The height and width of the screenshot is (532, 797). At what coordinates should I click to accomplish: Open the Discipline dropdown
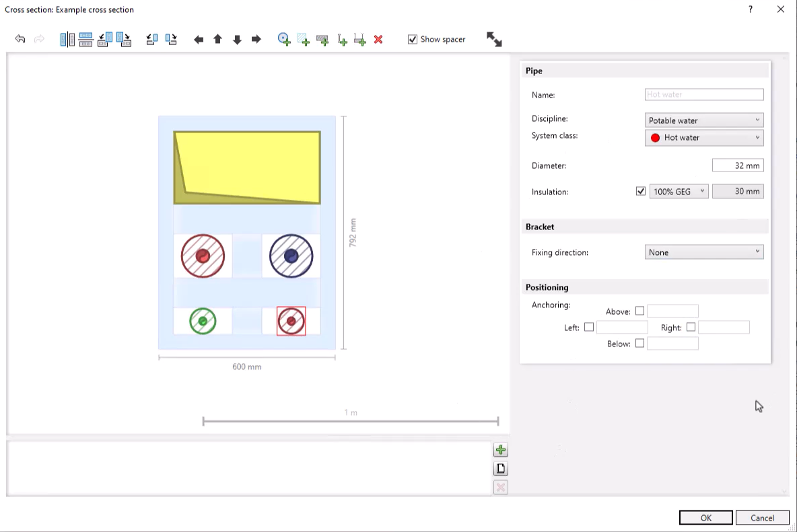coord(703,120)
